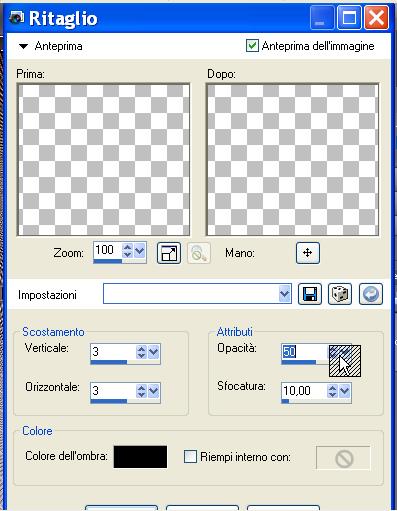Image resolution: width=397 pixels, height=511 pixels.
Task: Activate the Mano pan tool button
Action: pyautogui.click(x=308, y=253)
